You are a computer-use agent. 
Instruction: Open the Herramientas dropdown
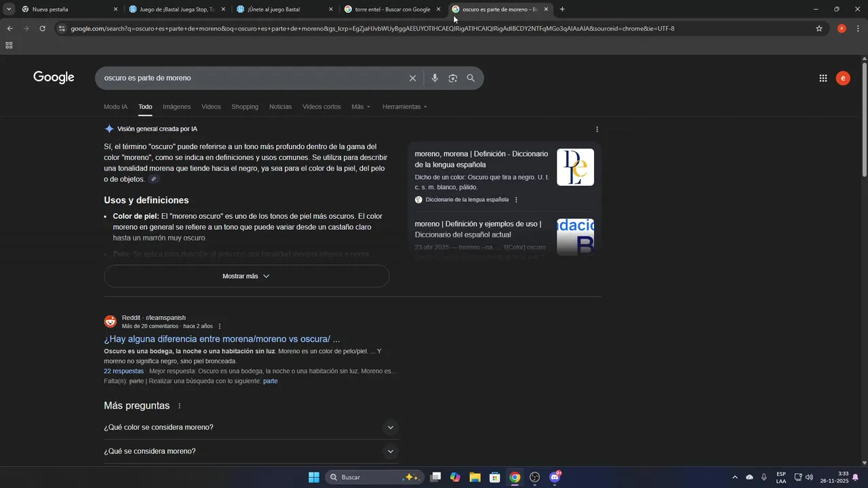coord(405,106)
